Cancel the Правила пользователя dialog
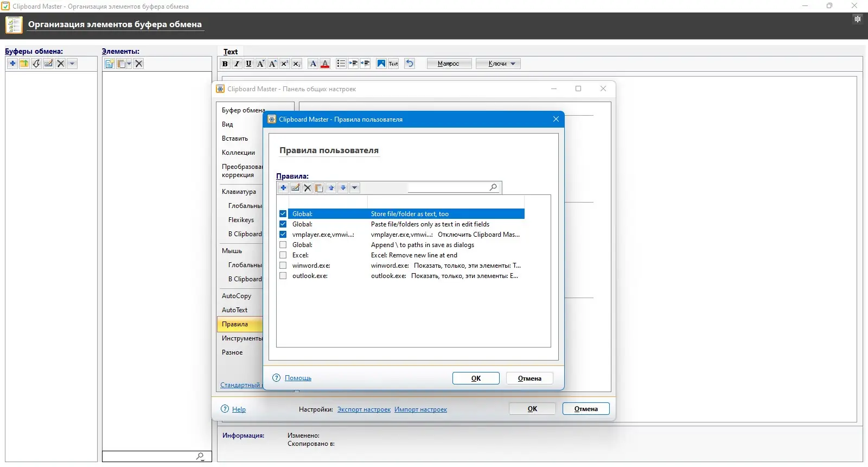Viewport: 868px width, 467px height. pos(529,378)
